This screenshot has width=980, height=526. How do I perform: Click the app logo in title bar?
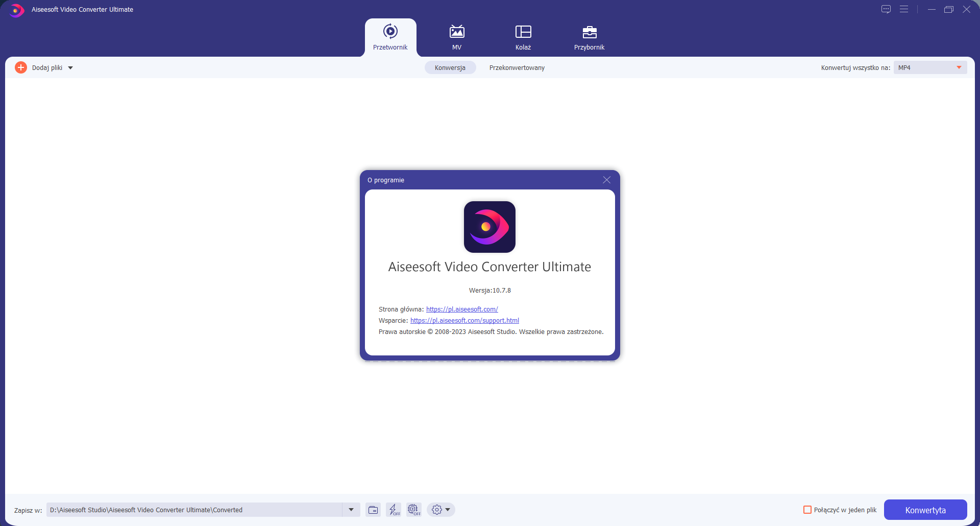[x=17, y=10]
